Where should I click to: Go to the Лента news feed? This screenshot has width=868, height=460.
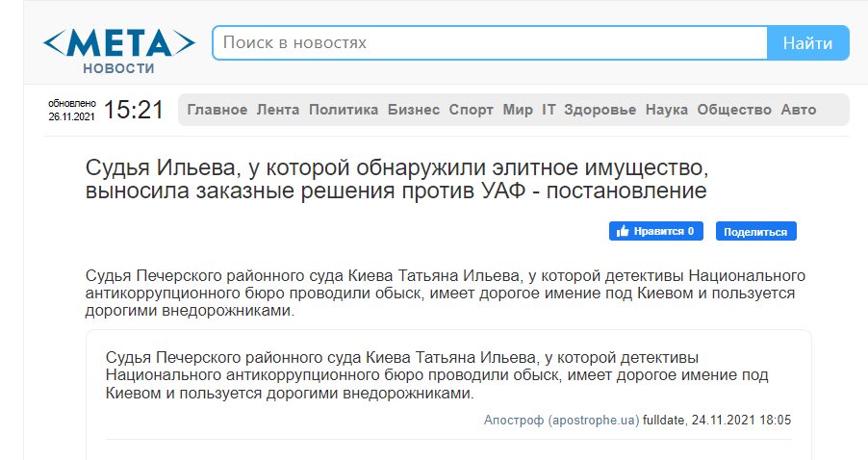277,110
